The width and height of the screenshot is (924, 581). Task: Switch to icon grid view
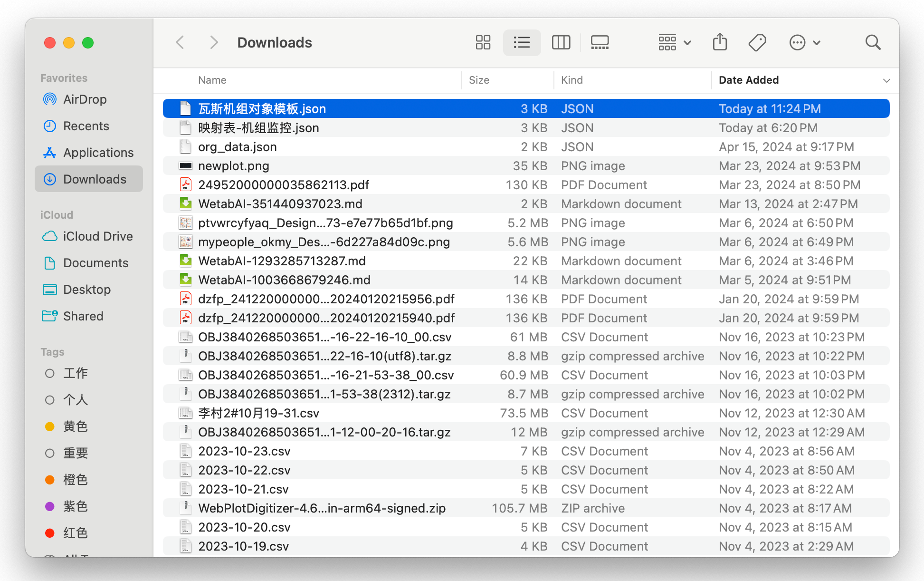click(x=483, y=43)
